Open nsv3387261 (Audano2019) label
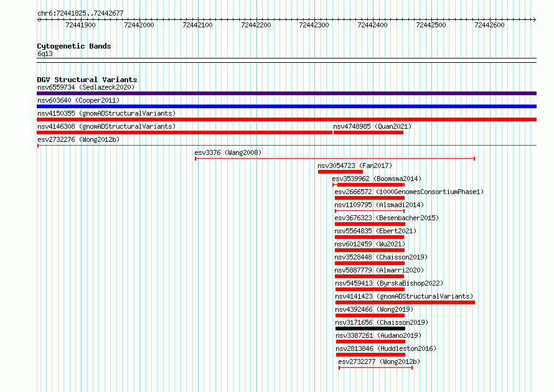This screenshot has height=392, width=554. point(378,335)
